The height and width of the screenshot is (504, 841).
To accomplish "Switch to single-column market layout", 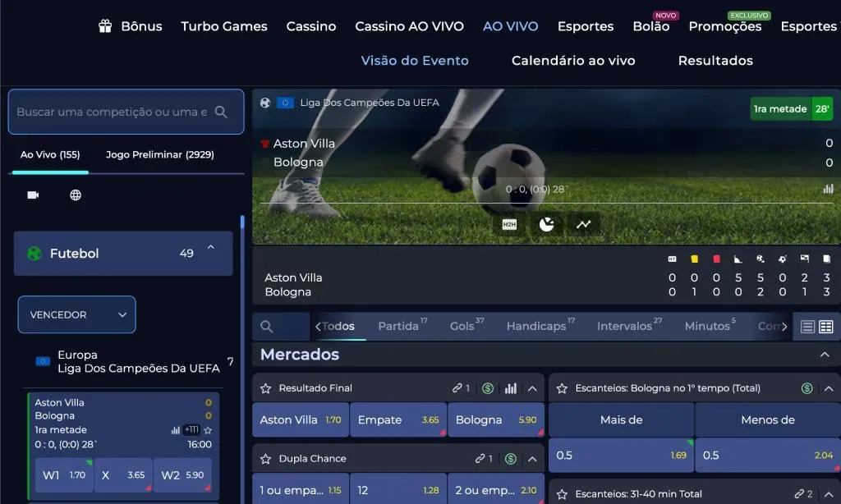I will (808, 327).
